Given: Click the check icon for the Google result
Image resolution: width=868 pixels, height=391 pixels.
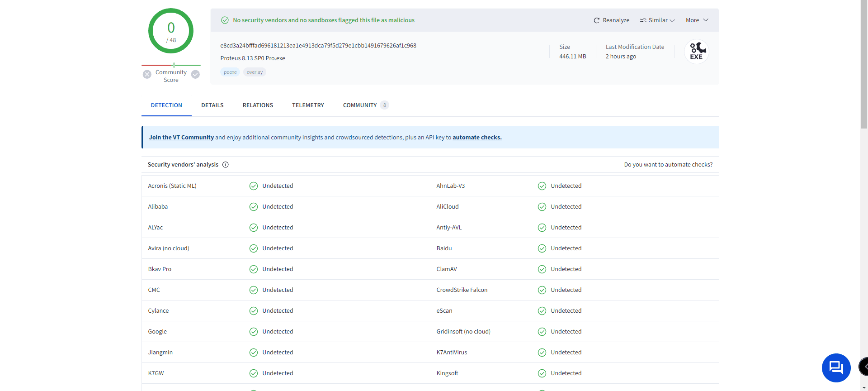Looking at the screenshot, I should pyautogui.click(x=254, y=332).
